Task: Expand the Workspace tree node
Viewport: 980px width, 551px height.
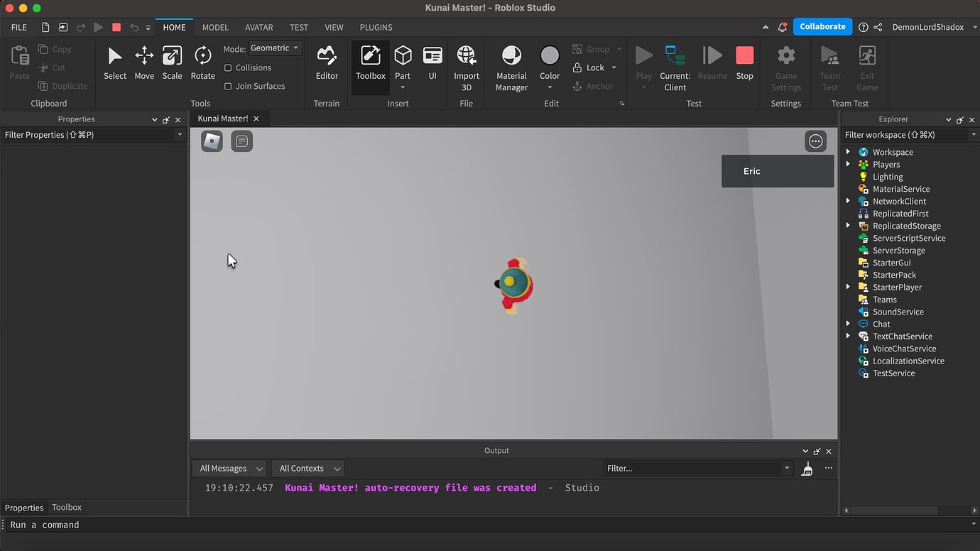Action: 848,152
